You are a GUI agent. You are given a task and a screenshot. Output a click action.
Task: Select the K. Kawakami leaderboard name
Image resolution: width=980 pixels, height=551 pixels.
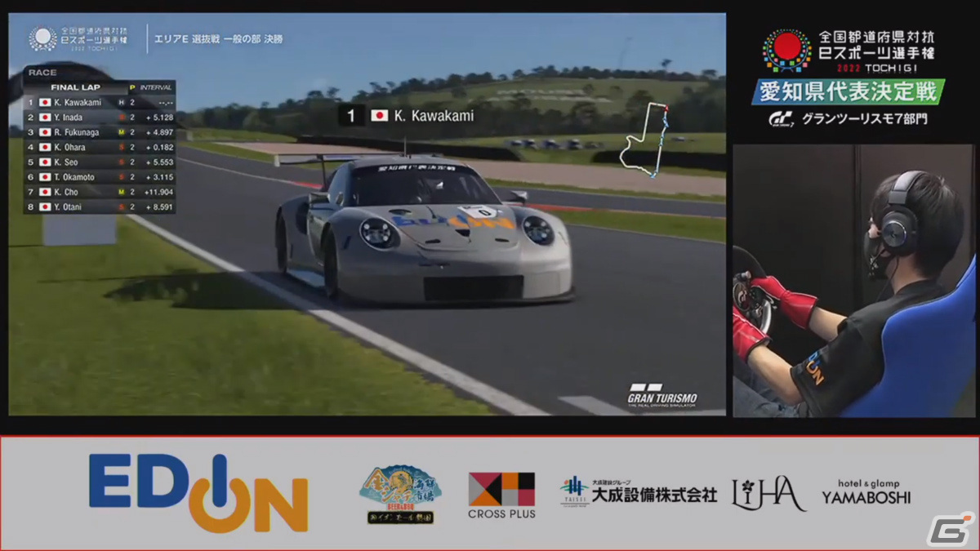point(78,103)
